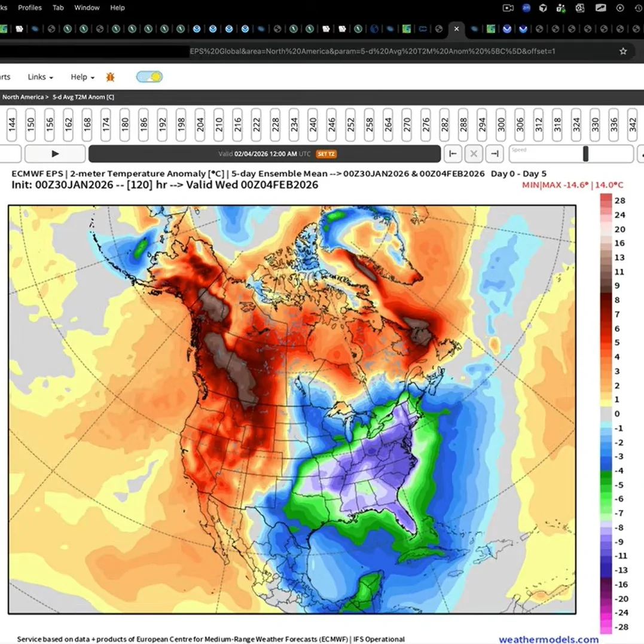Select forecast hour 288
The height and width of the screenshot is (644, 644).
coord(463,124)
